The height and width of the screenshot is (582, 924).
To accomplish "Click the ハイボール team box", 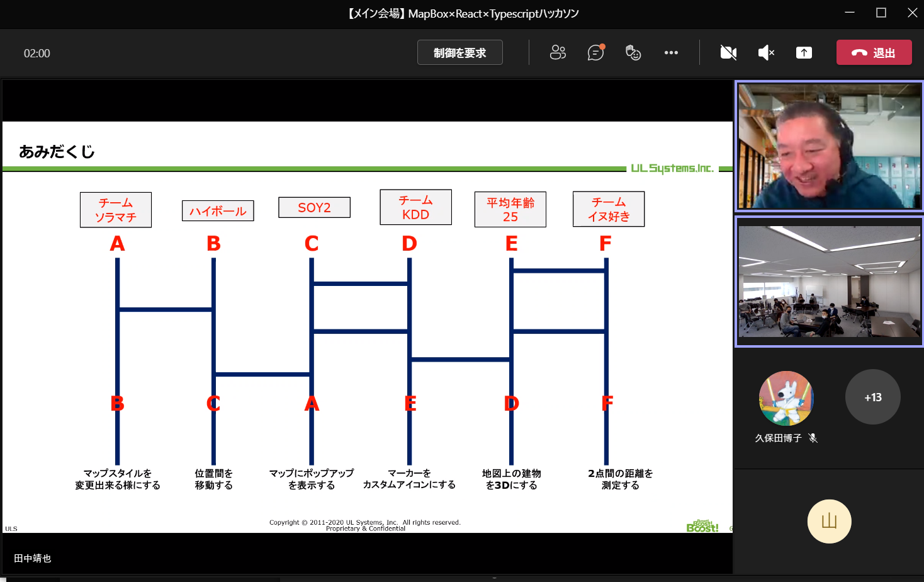I will (x=218, y=211).
